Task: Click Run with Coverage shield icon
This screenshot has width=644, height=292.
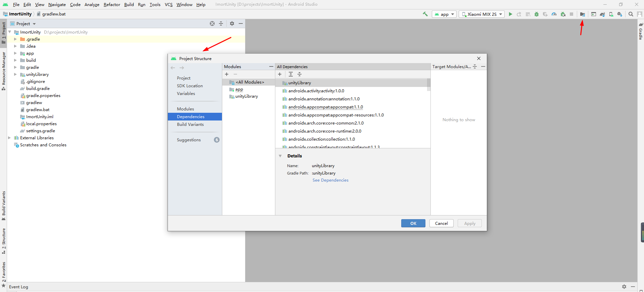Action: [545, 14]
